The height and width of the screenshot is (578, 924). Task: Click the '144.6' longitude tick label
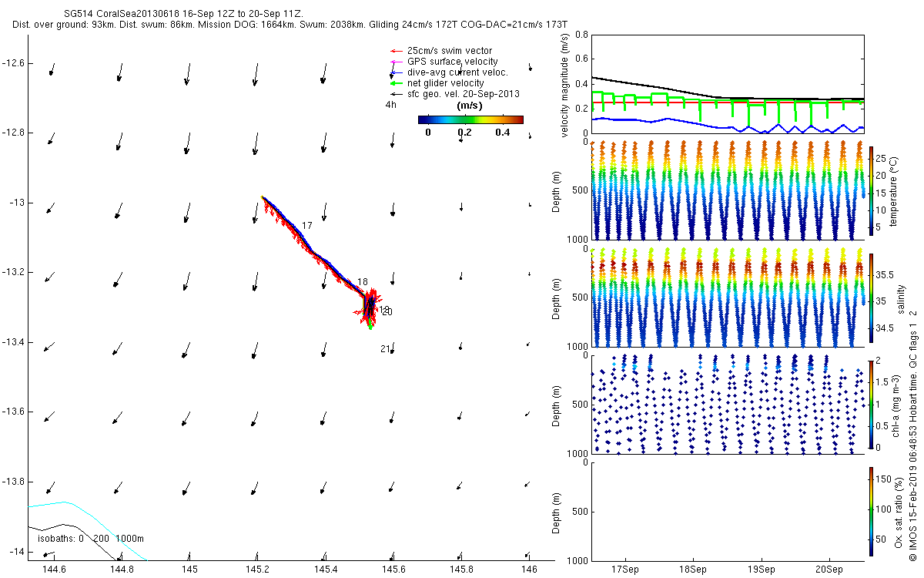[54, 569]
